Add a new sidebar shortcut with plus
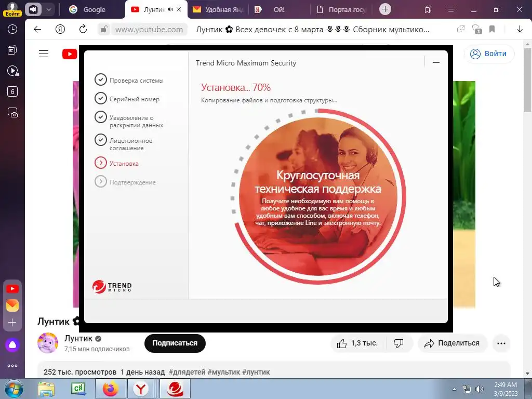The height and width of the screenshot is (399, 532). pos(12,322)
